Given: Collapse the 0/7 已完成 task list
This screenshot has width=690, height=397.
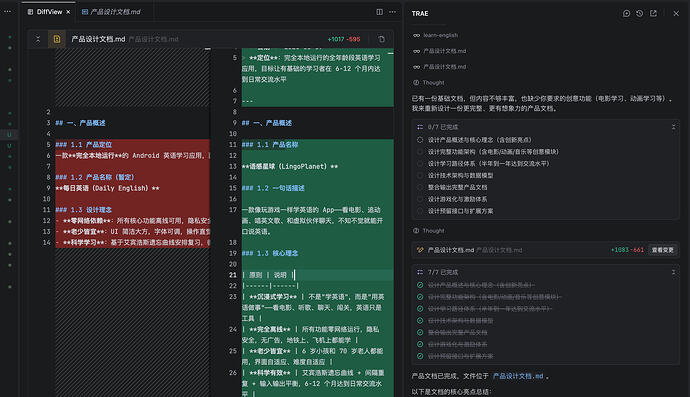Looking at the screenshot, I should [673, 127].
